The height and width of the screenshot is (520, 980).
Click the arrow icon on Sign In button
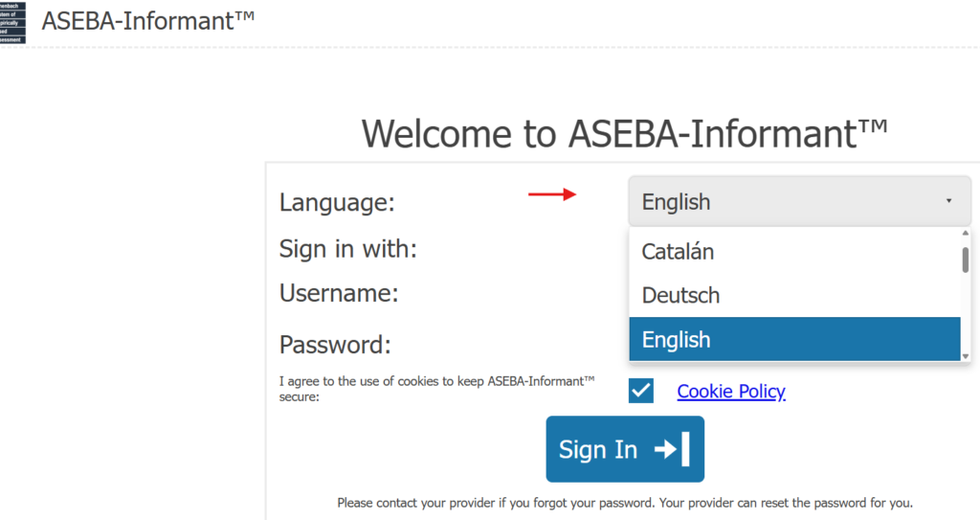coord(673,449)
